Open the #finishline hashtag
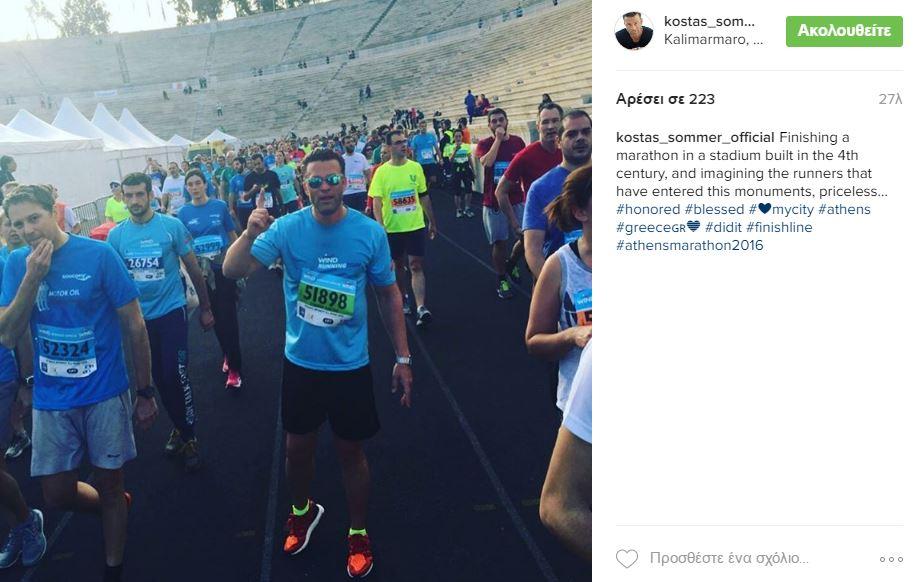The image size is (918, 582). 779,228
